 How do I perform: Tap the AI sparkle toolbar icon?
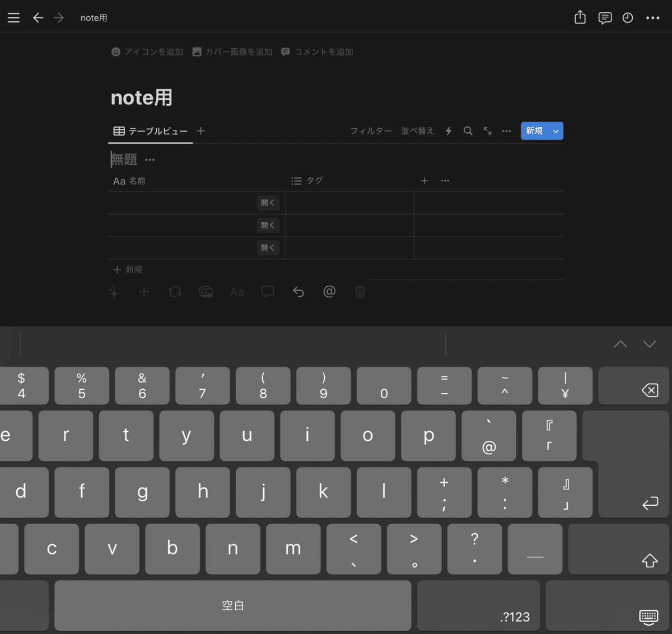pyautogui.click(x=114, y=292)
